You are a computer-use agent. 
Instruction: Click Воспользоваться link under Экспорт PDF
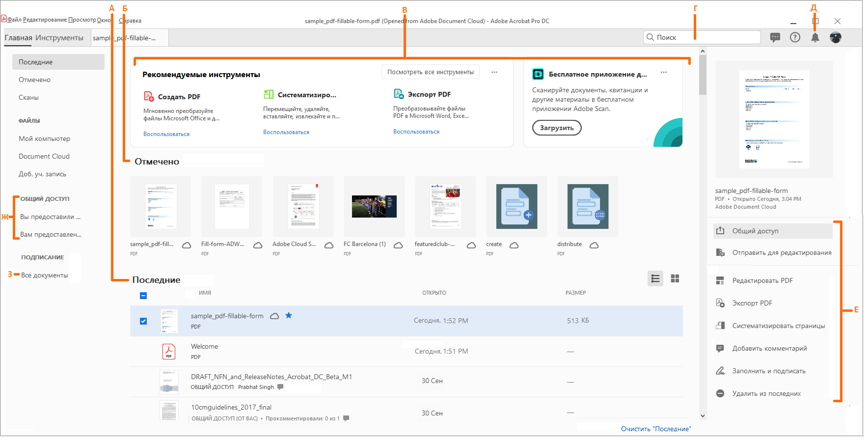pyautogui.click(x=416, y=132)
